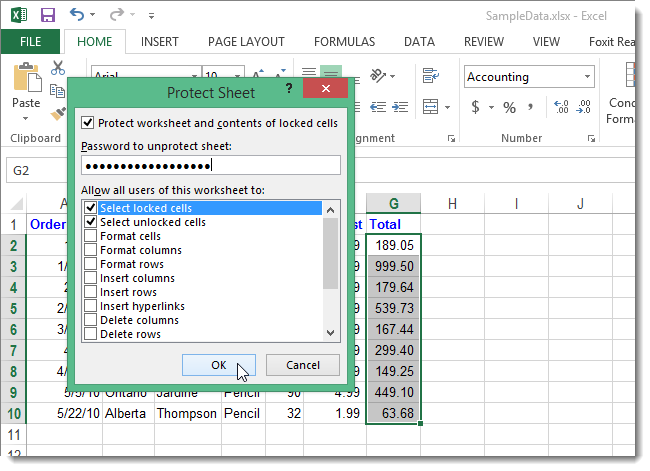
Task: Click the Paste clipboard icon
Action: coord(27,78)
